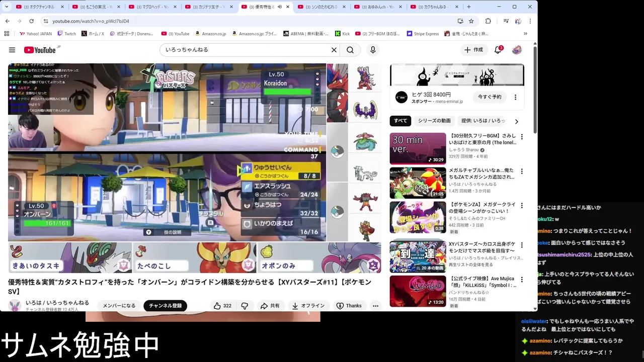The width and height of the screenshot is (644, 362).
Task: Switch to the カジテツ王子 tab
Action: click(208, 7)
